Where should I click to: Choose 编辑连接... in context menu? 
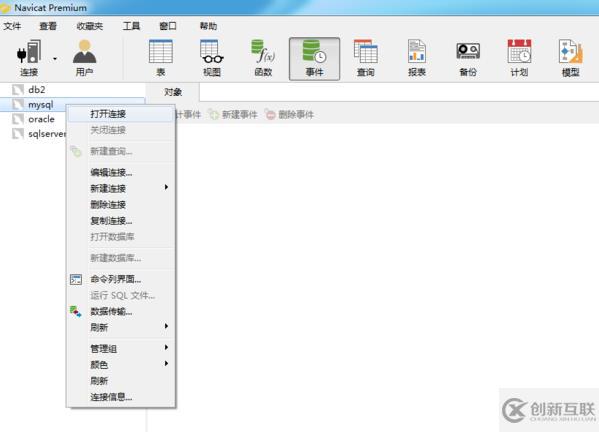point(121,172)
